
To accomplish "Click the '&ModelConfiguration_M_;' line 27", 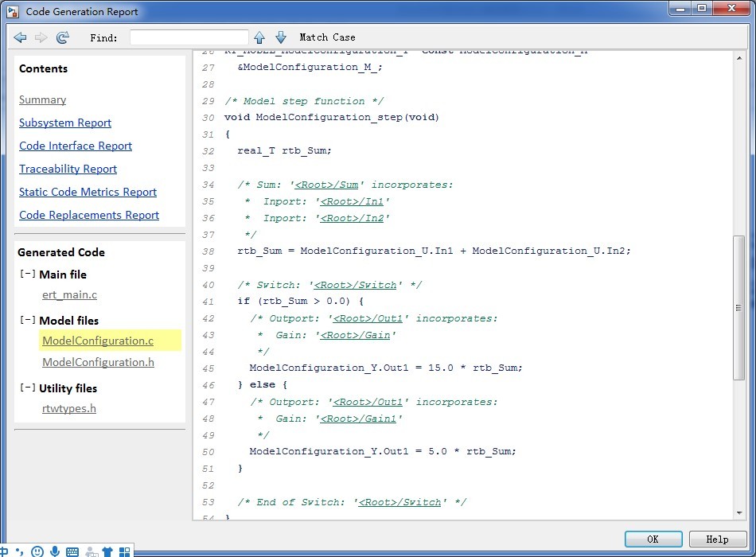I will click(310, 68).
